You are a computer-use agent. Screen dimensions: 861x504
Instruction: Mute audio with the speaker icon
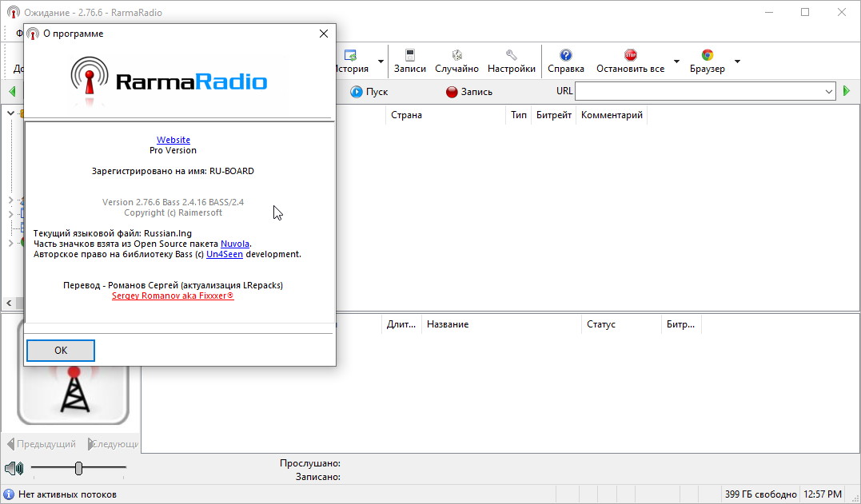(x=14, y=468)
